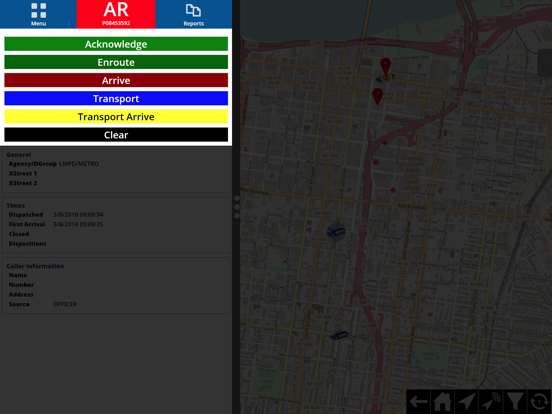Click the blue bus icon near bottom
The width and height of the screenshot is (552, 414).
(x=339, y=335)
